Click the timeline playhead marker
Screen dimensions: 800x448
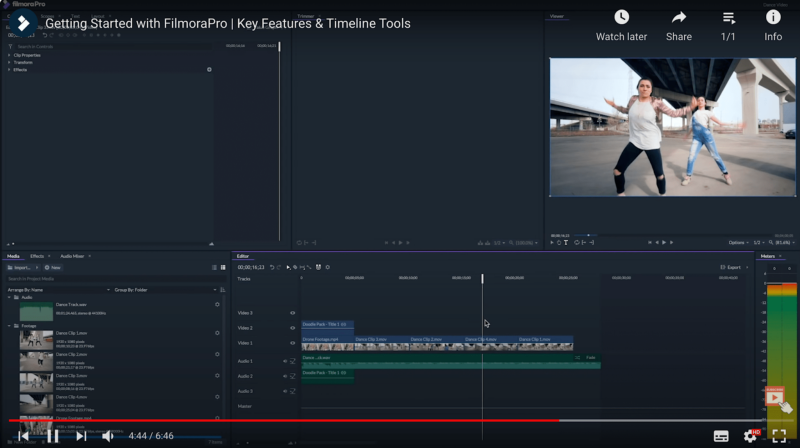pyautogui.click(x=482, y=279)
